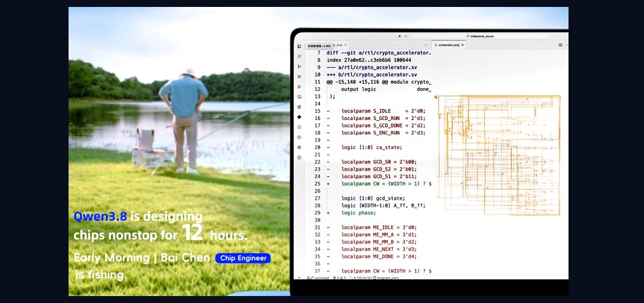Click 'localparam S_IDLE = 2'd0;' line
644x303 pixels.
coord(383,111)
